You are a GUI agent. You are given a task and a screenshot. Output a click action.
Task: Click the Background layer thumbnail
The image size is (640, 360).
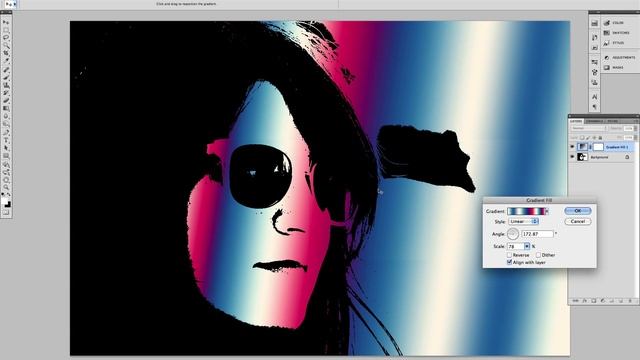[582, 157]
